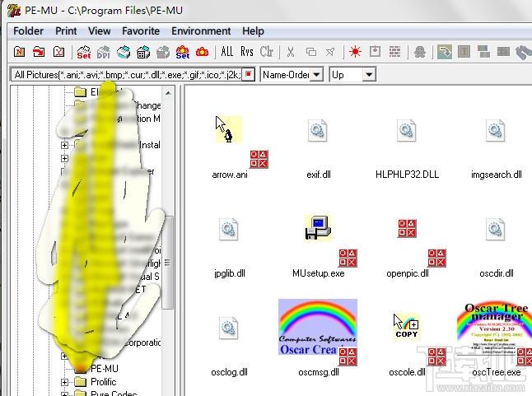
Task: Open the printer Set toolbar icon
Action: (84, 52)
